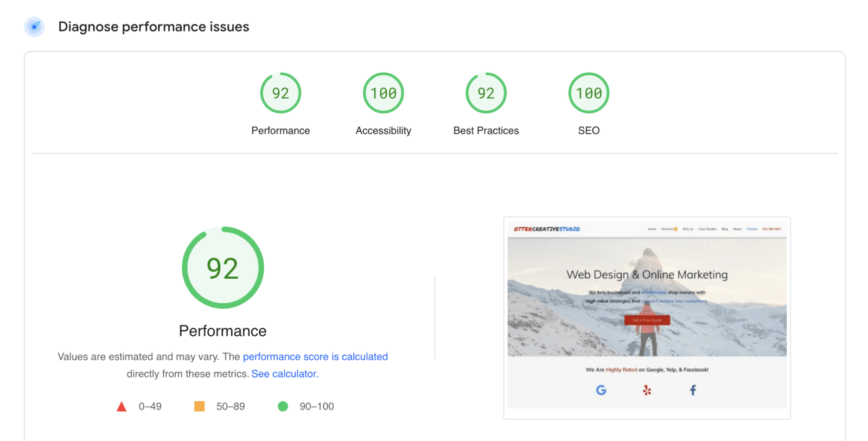Open the website screenshot thumbnail
This screenshot has height=441, width=868.
[647, 318]
